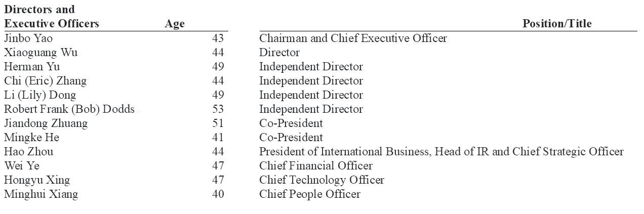Select the Director title for Xiaoguang Wu
Image resolution: width=644 pixels, height=214 pixels.
(x=279, y=53)
